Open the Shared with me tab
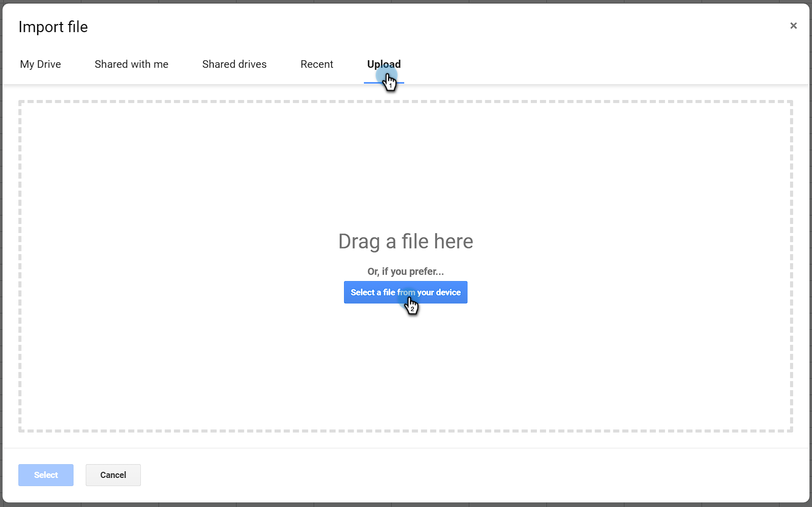 (x=131, y=64)
